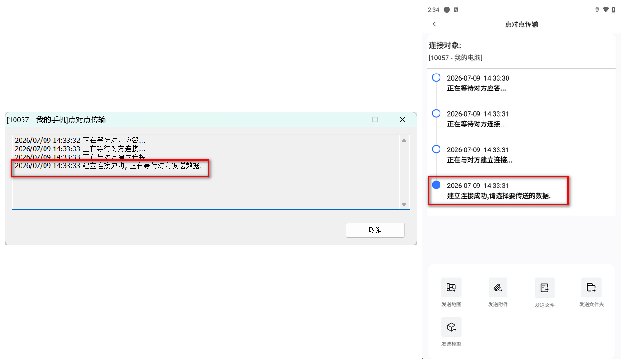Click the 发送模型 label text
Viewport: 626px width, 364px height.
(x=451, y=344)
